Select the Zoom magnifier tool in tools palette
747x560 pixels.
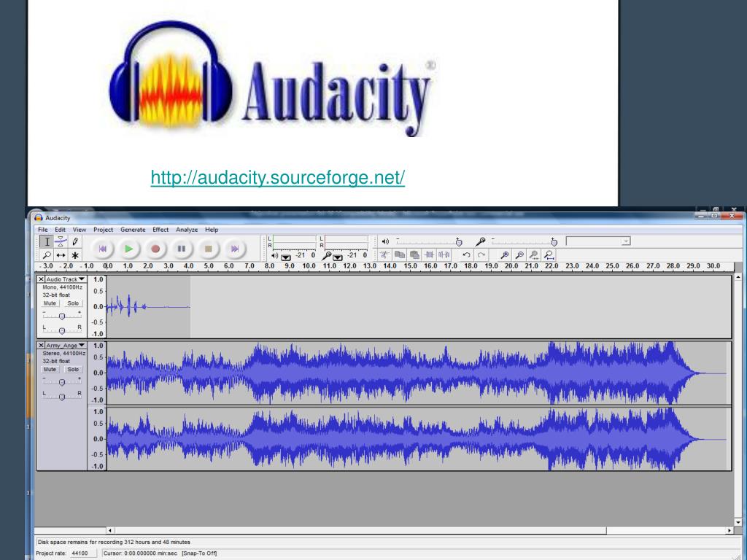coord(47,255)
